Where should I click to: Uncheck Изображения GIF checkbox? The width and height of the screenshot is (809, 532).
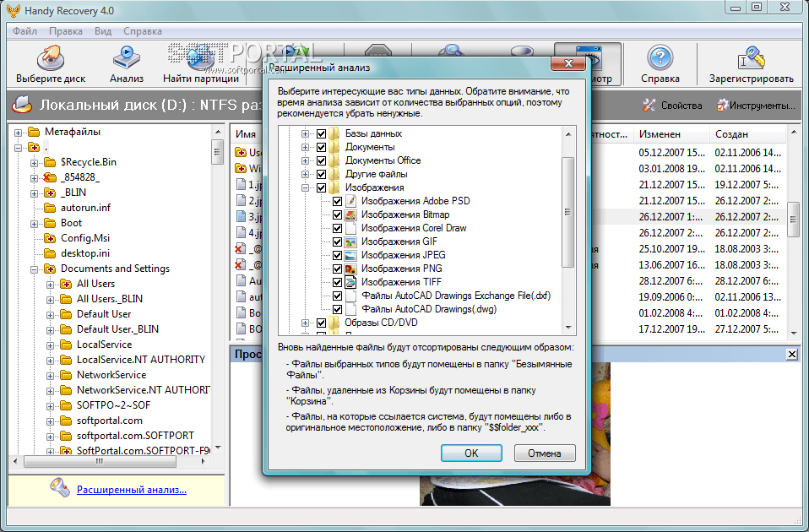coord(337,242)
